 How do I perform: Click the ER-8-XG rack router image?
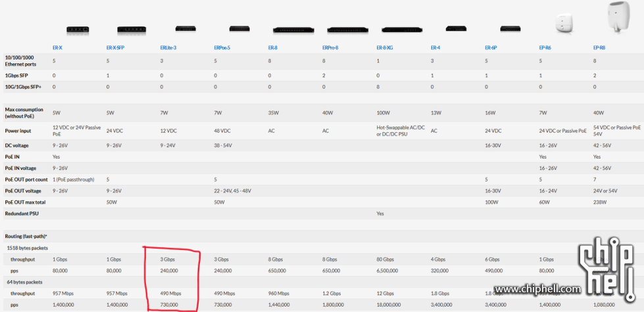pyautogui.click(x=402, y=30)
